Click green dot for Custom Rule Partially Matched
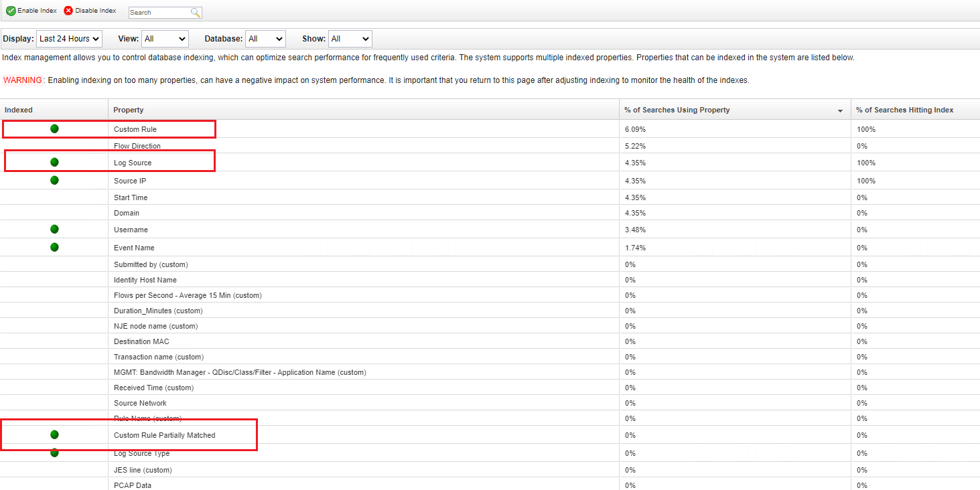The image size is (980, 490). (x=54, y=434)
